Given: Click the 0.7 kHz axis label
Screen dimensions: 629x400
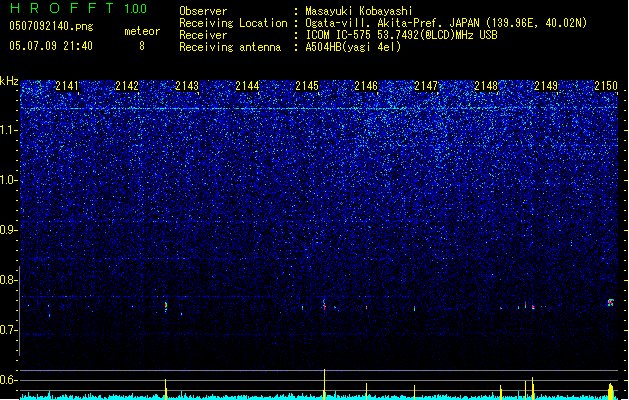Looking at the screenshot, I should (9, 330).
